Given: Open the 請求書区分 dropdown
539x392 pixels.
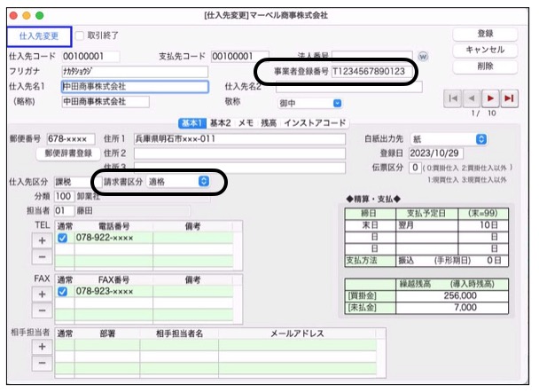Looking at the screenshot, I should point(178,181).
